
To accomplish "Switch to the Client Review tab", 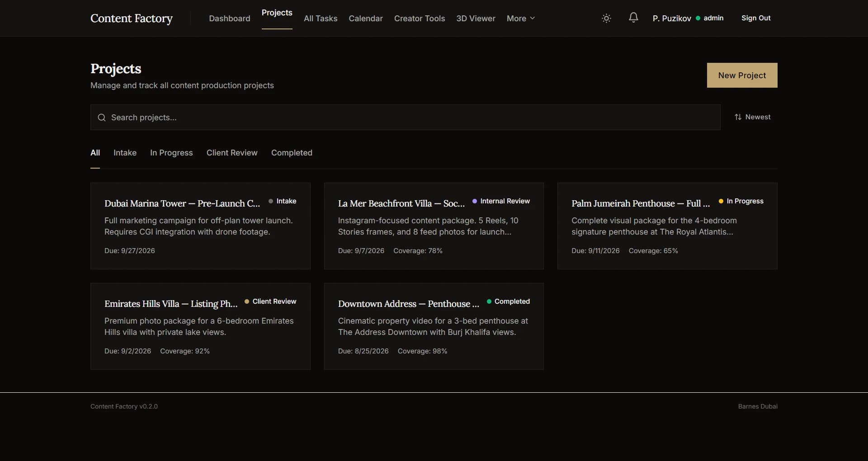I will (x=232, y=153).
